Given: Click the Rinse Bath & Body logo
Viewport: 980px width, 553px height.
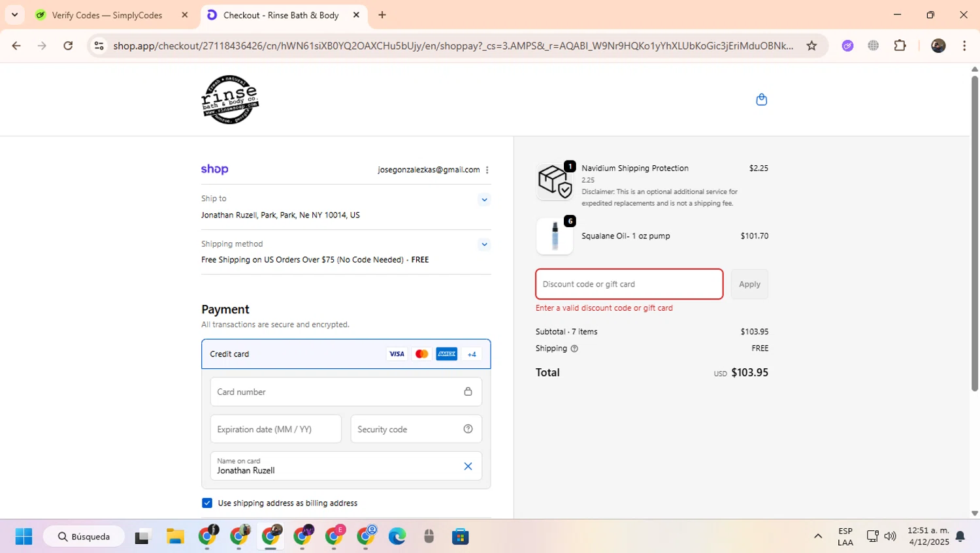Looking at the screenshot, I should (x=230, y=99).
